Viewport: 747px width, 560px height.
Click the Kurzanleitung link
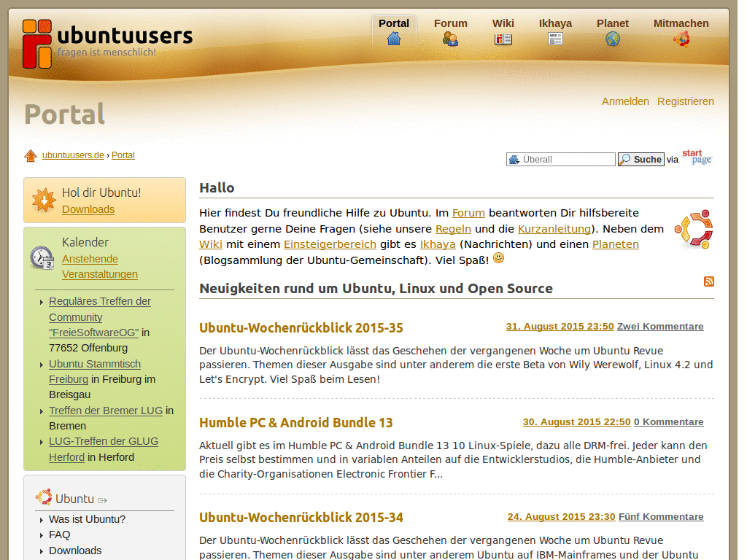click(554, 229)
